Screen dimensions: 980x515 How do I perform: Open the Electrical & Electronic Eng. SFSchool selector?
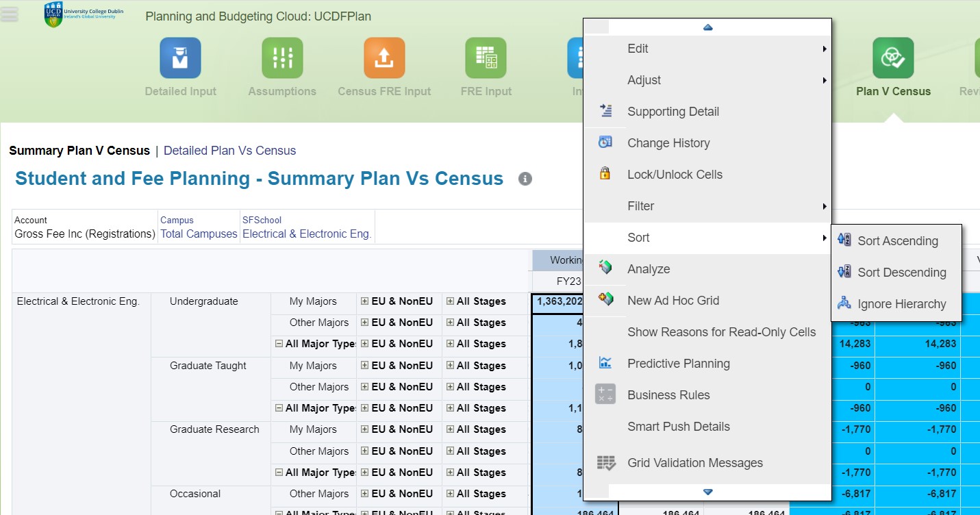pos(306,234)
